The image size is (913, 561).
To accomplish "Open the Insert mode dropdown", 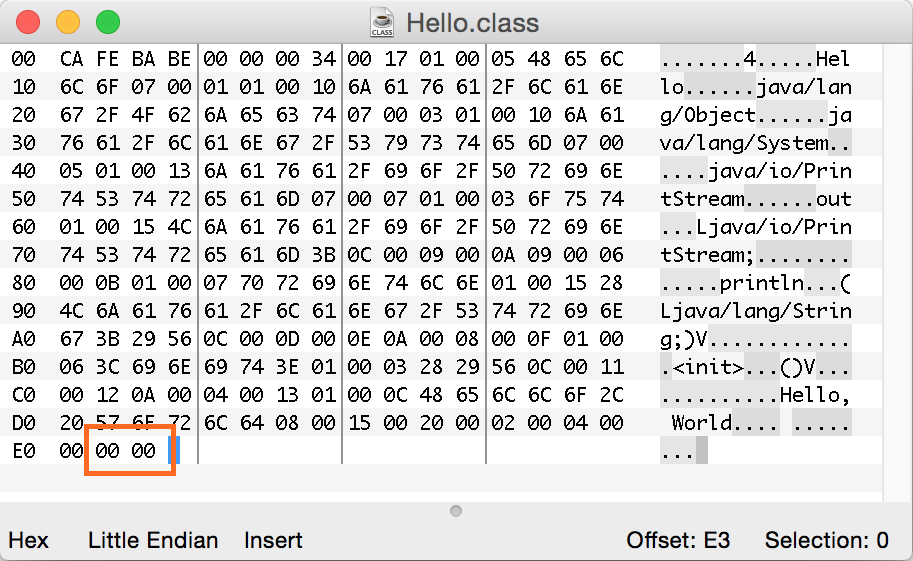I will [x=273, y=541].
